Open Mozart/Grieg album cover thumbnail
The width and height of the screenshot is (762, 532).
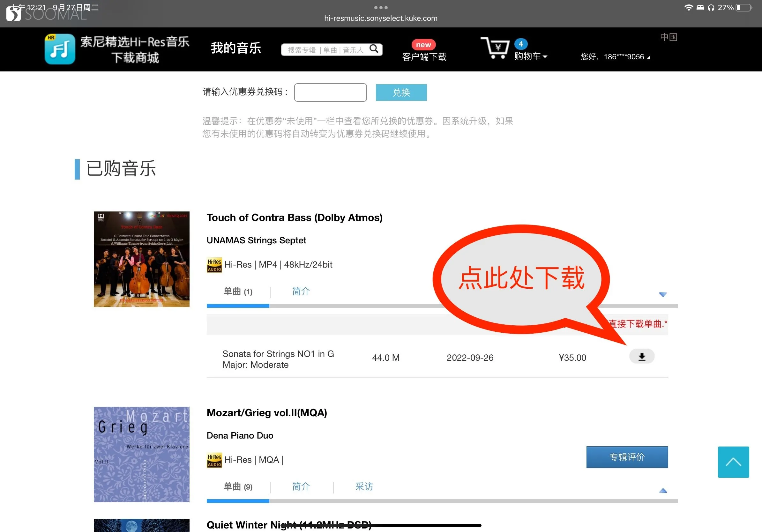coord(141,454)
